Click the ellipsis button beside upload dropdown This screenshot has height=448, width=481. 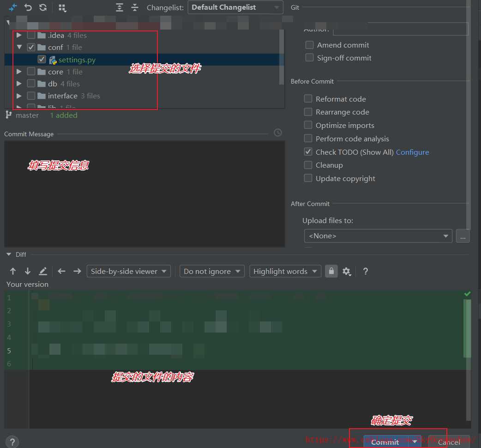[x=463, y=236]
